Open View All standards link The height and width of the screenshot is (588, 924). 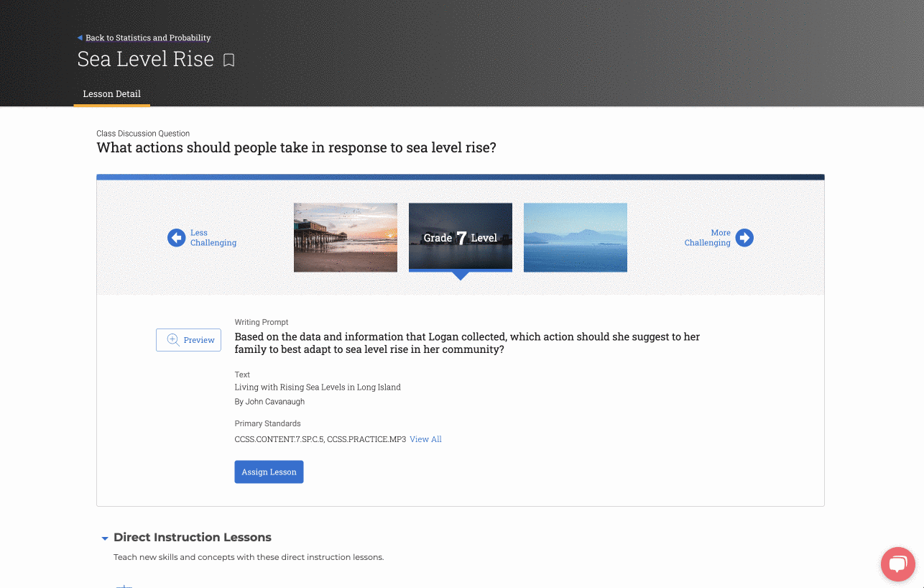(425, 439)
